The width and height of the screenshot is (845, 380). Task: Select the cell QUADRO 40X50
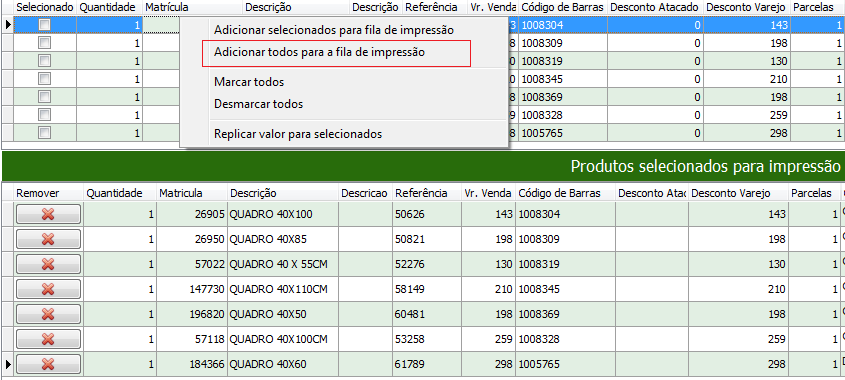[x=283, y=314]
